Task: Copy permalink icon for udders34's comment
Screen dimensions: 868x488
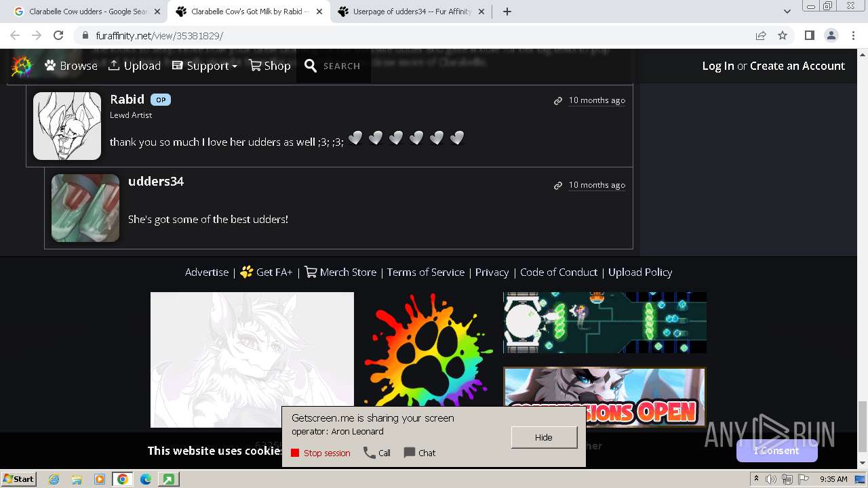Action: tap(558, 185)
